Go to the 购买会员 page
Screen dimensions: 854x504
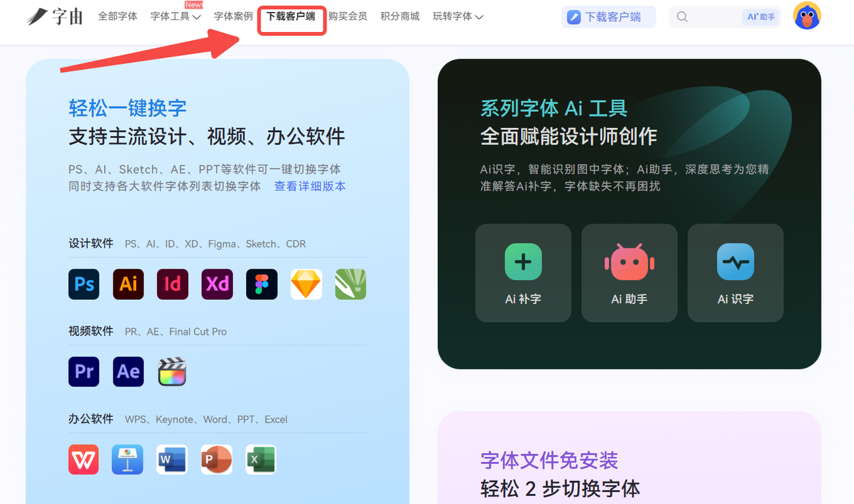[x=348, y=16]
